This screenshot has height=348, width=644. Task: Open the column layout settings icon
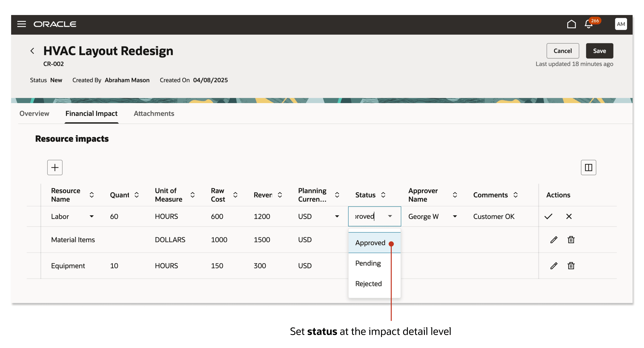tap(588, 167)
